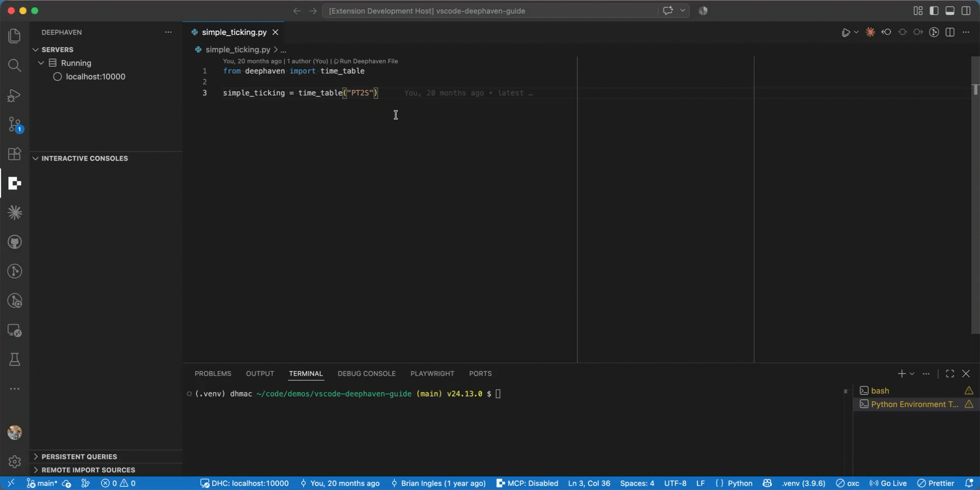Toggle Primary Side Bar visibility
The height and width of the screenshot is (490, 980).
pos(934,11)
